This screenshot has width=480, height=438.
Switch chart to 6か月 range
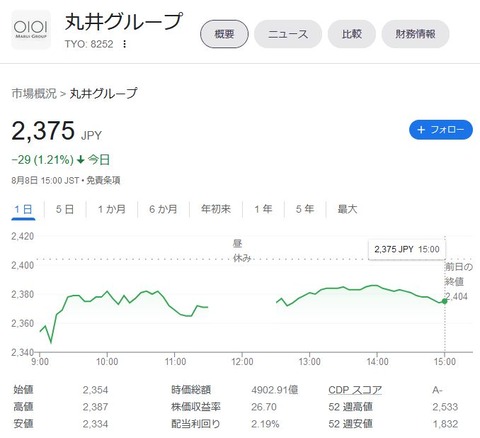coord(163,209)
